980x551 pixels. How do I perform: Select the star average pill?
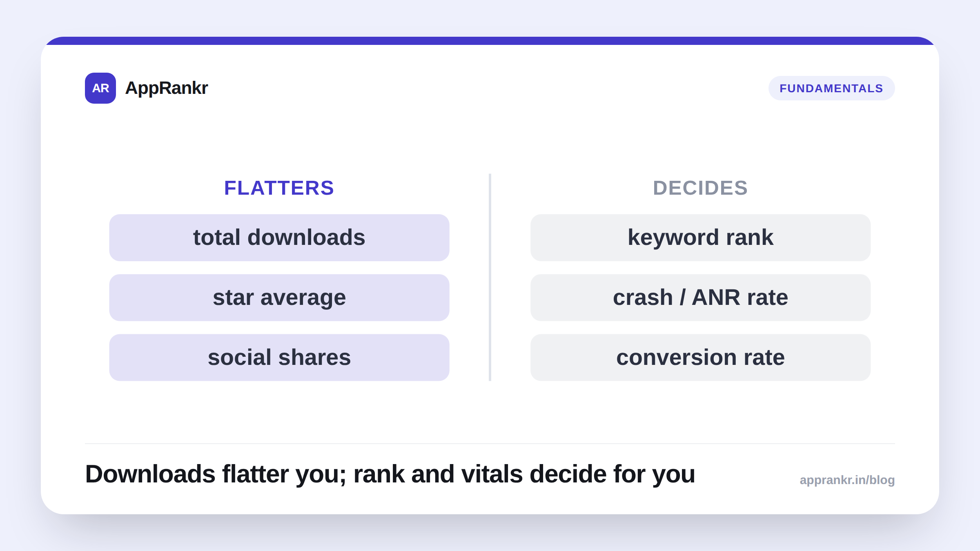(x=279, y=298)
